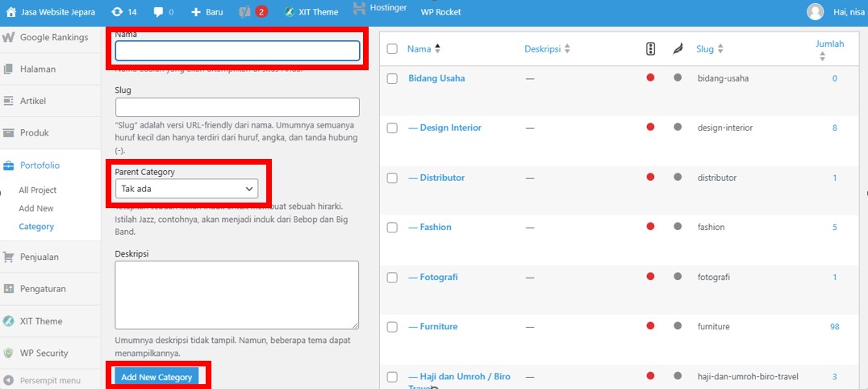Open All Project submenu item

click(38, 190)
